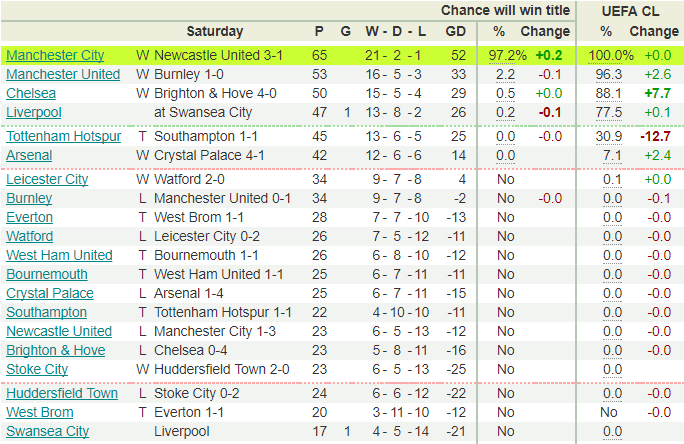Select the Tottenham Hotspur link
Image resolution: width=684 pixels, height=444 pixels.
click(63, 137)
